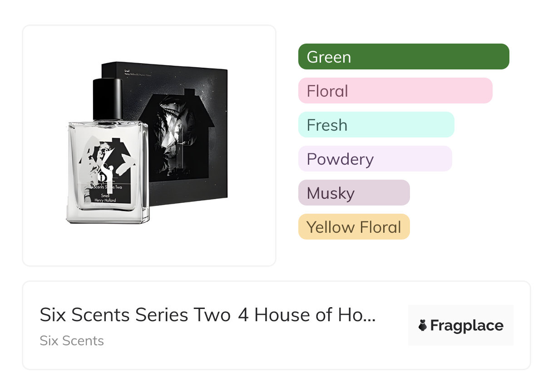Open the Six Scents Series Two title
Viewport: 553px width, 392px height.
[x=208, y=315]
